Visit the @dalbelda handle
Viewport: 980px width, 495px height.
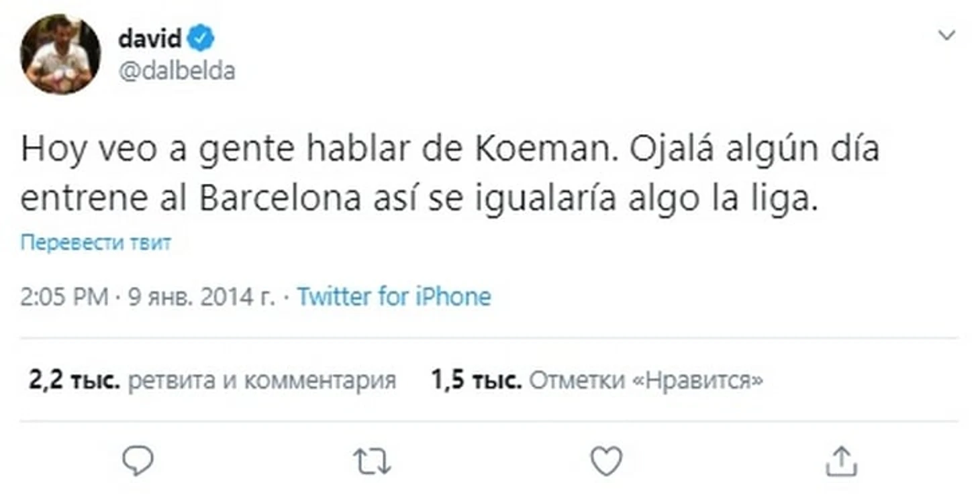(x=177, y=71)
